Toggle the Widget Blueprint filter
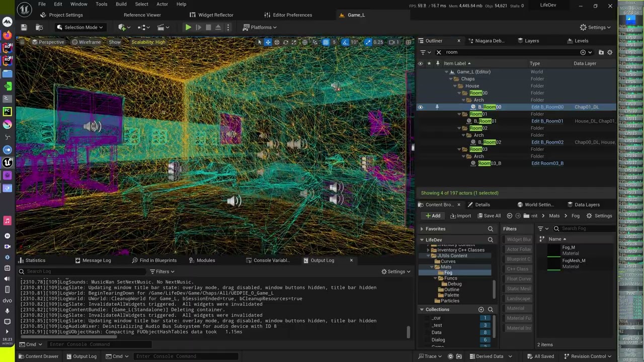Viewport: 644px width, 362px height. pyautogui.click(x=518, y=239)
